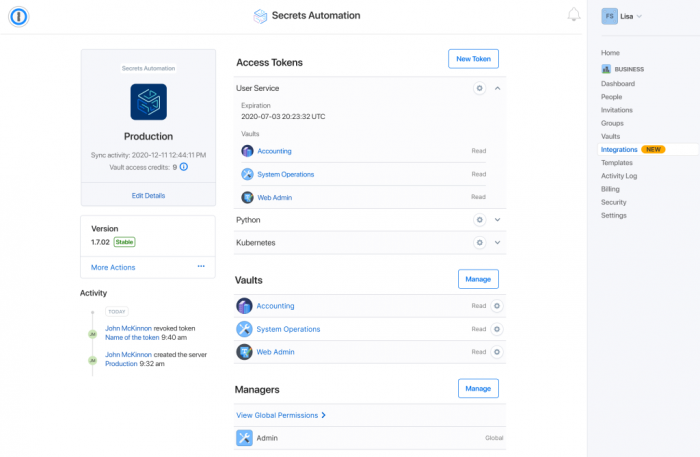
Task: Go to Integrations in sidebar
Action: (619, 149)
